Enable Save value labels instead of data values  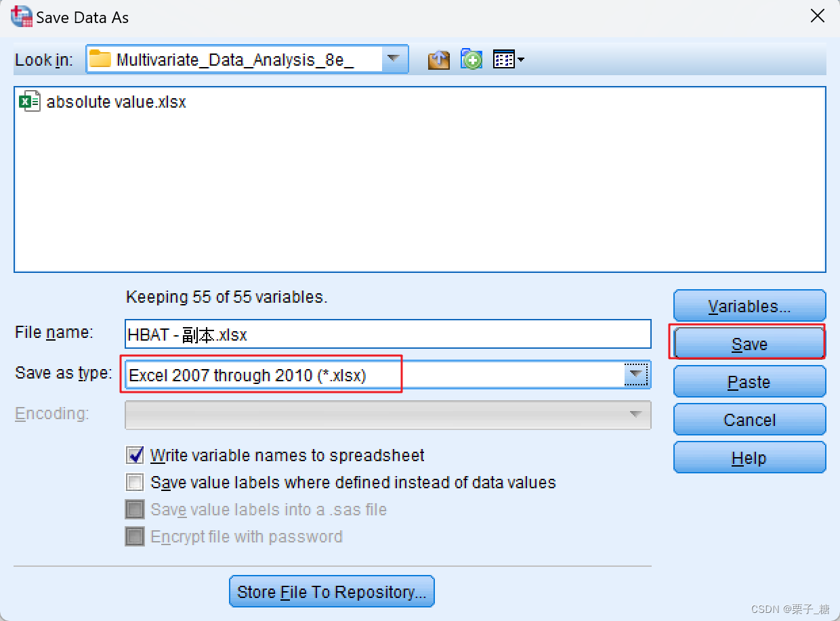coord(135,483)
